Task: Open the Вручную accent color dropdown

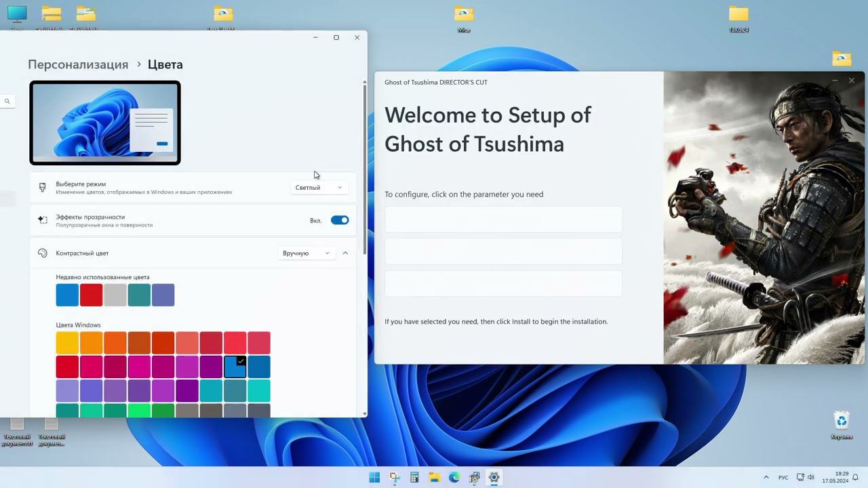Action: [x=307, y=253]
